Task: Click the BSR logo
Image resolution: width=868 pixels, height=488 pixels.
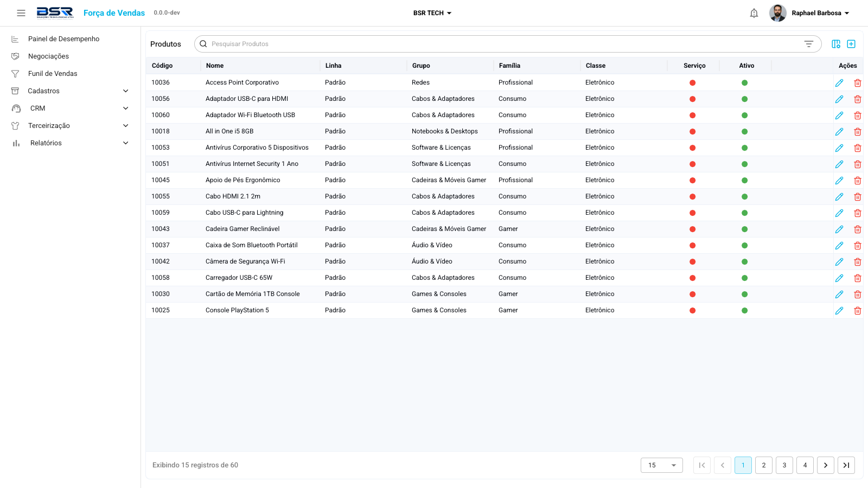Action: click(55, 13)
